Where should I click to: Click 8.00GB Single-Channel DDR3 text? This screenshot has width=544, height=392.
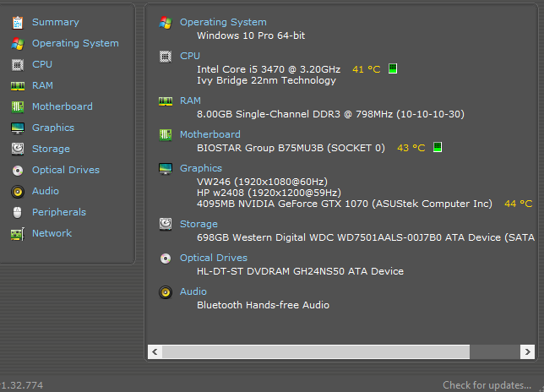330,114
